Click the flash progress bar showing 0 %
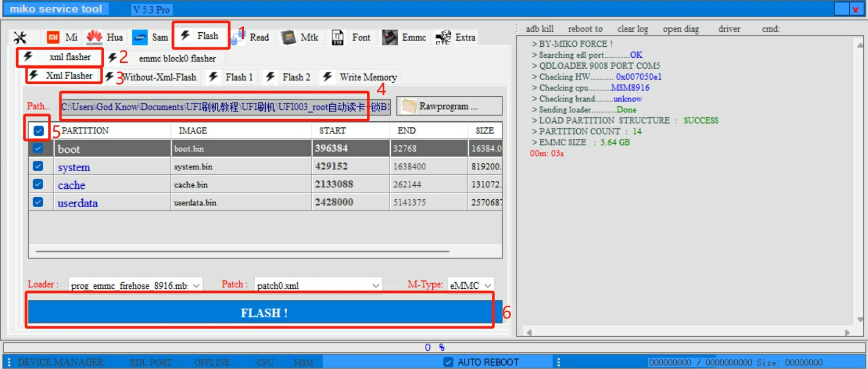Image resolution: width=868 pixels, height=369 pixels. pyautogui.click(x=434, y=347)
